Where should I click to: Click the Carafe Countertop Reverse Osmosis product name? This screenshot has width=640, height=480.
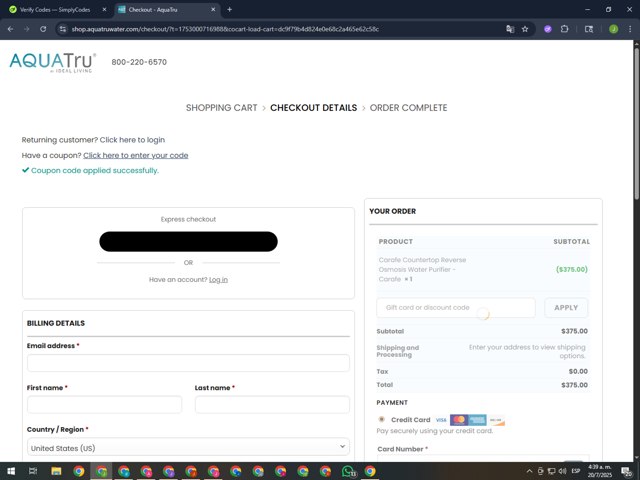point(422,269)
